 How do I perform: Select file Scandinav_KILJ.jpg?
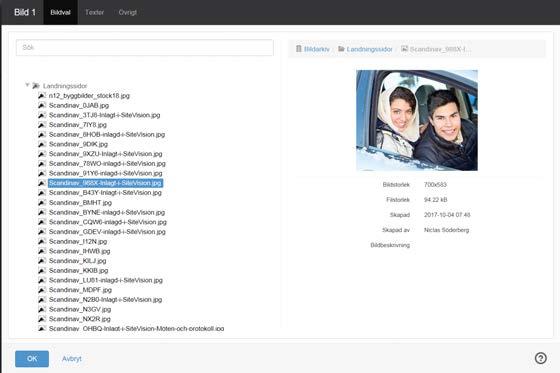coord(78,261)
